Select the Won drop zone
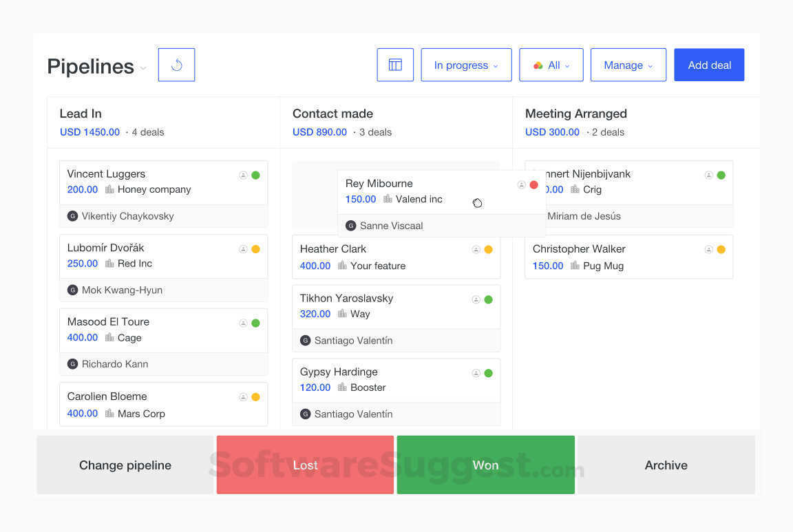Viewport: 793px width, 532px height. [485, 465]
